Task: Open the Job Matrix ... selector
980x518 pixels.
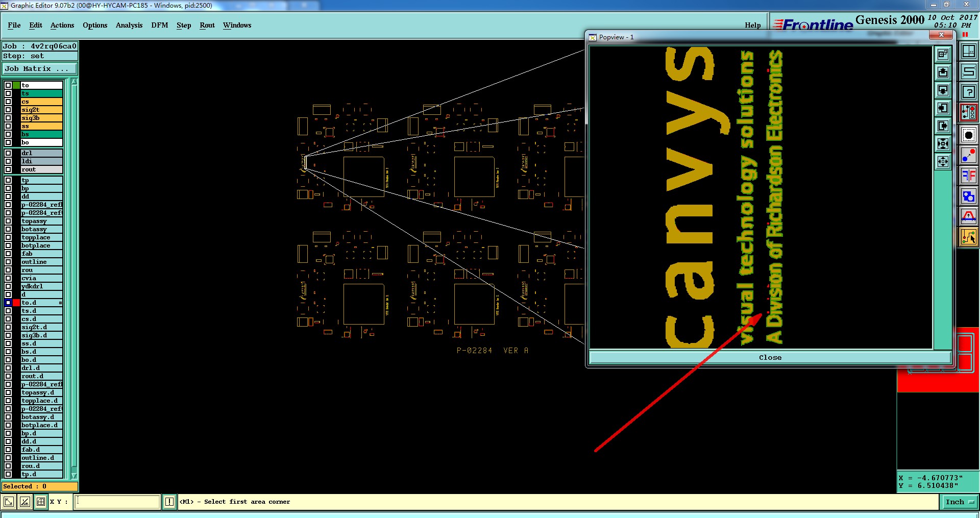Action: pyautogui.click(x=40, y=68)
